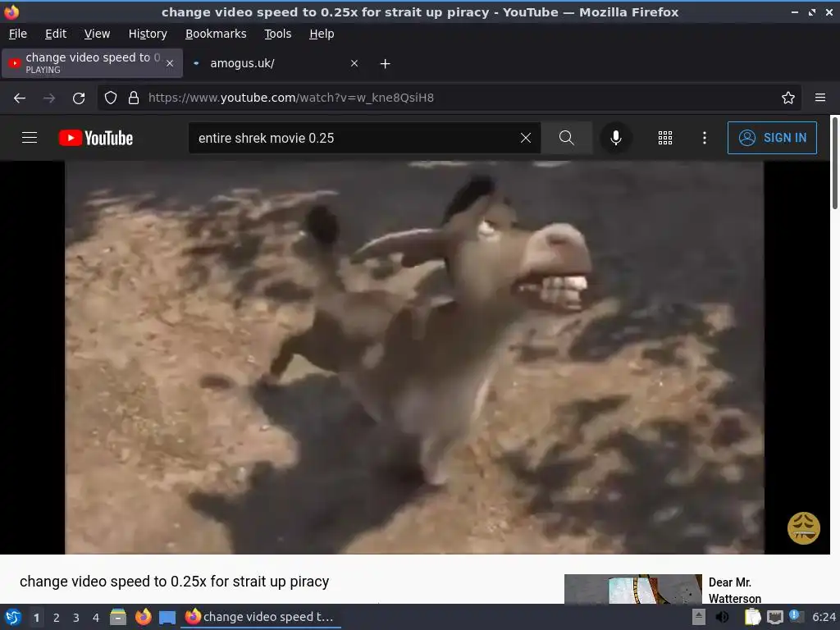Show the desktop from taskbar

(167, 618)
